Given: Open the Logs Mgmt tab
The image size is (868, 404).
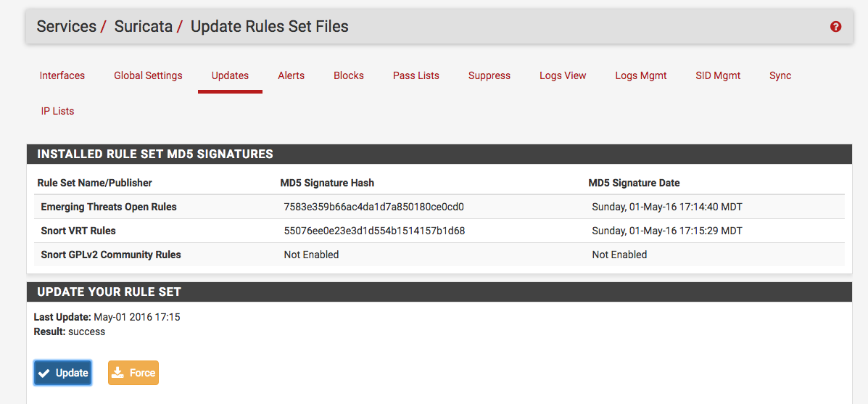Looking at the screenshot, I should pos(641,75).
